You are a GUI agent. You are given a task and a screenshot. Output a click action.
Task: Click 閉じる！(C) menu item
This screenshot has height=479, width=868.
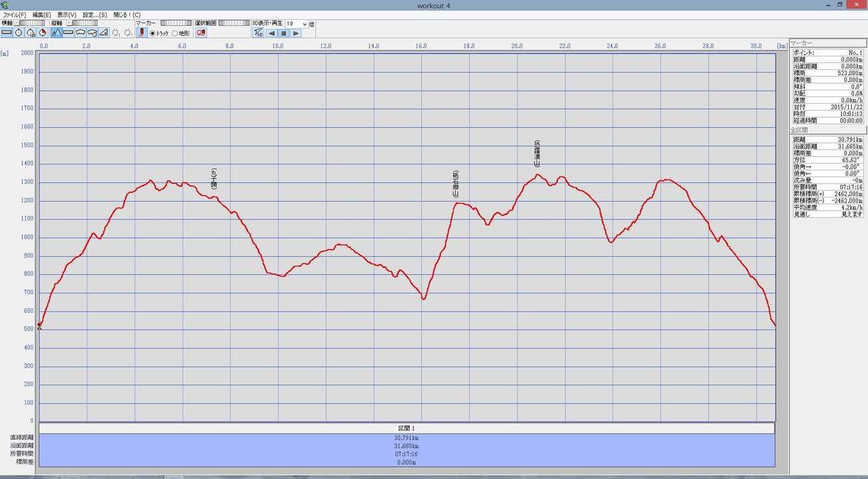tap(127, 15)
